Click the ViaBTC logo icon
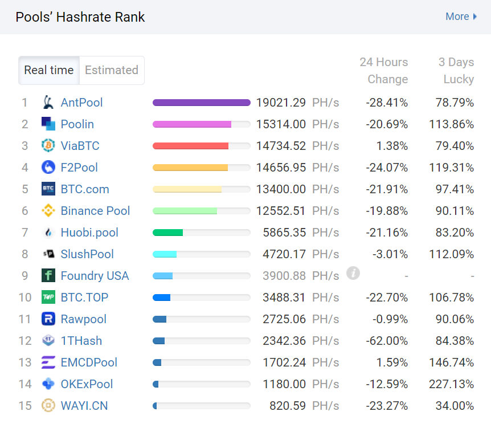This screenshot has width=491, height=448. tap(48, 146)
